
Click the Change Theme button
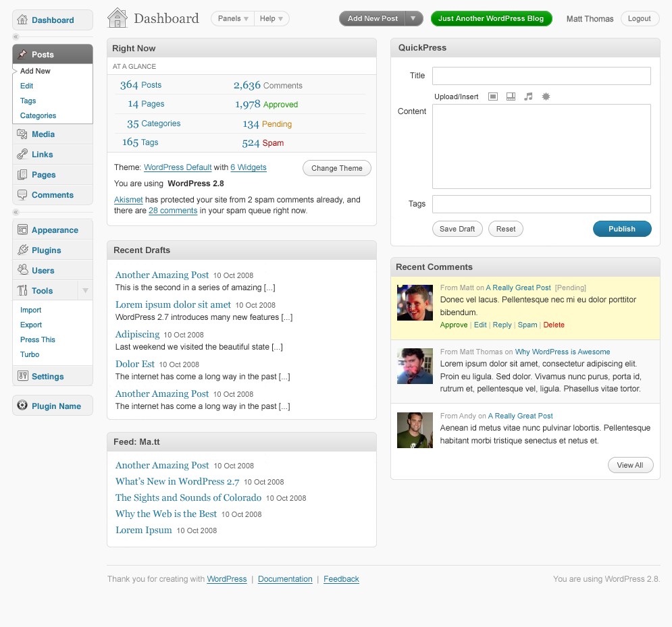pyautogui.click(x=336, y=168)
